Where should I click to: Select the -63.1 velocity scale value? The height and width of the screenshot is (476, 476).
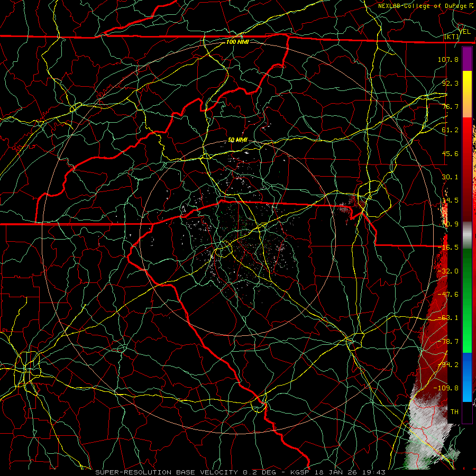point(448,318)
